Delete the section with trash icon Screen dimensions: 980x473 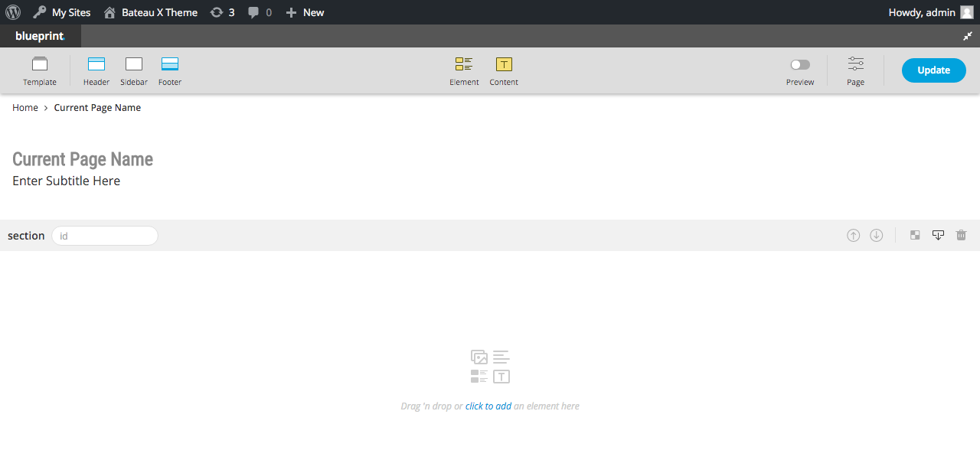point(962,236)
